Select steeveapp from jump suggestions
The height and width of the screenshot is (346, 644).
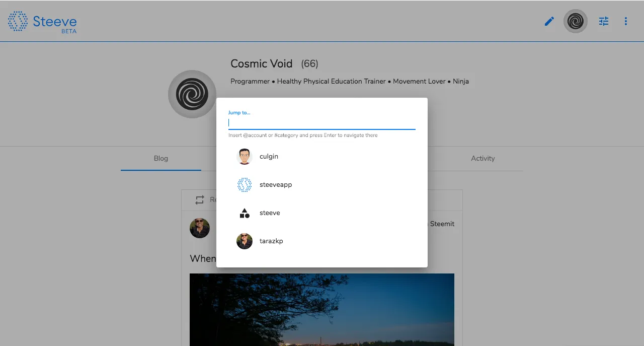[322, 185]
